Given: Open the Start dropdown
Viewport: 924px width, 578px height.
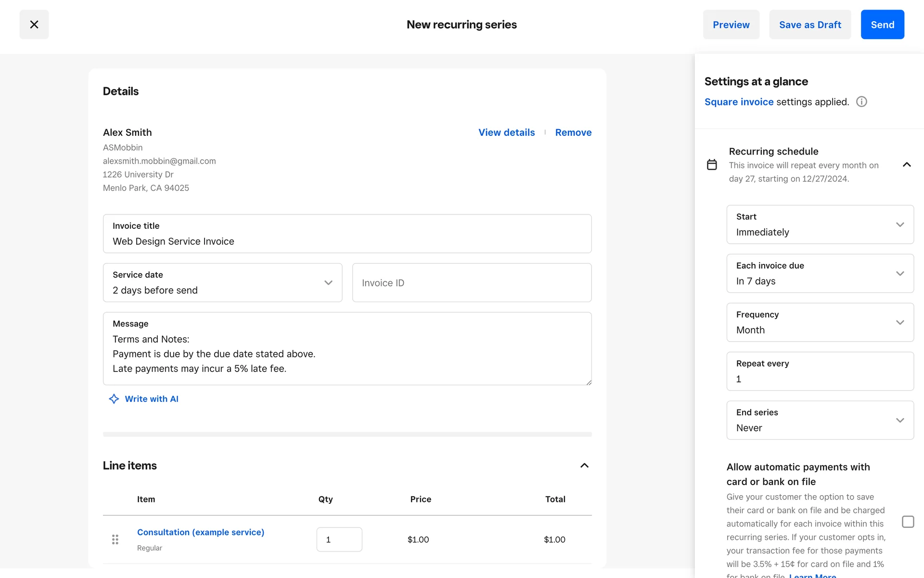Looking at the screenshot, I should (x=820, y=224).
